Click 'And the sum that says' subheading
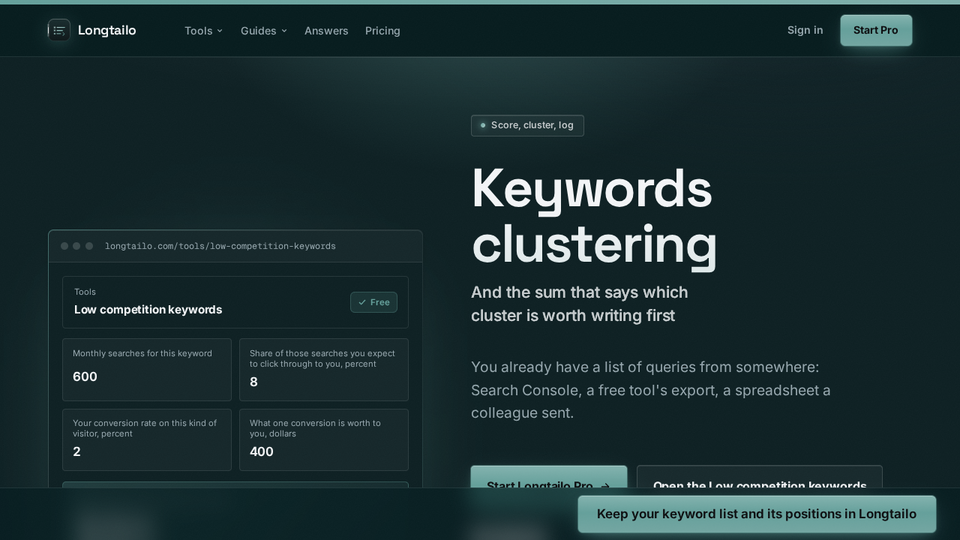 coord(579,304)
